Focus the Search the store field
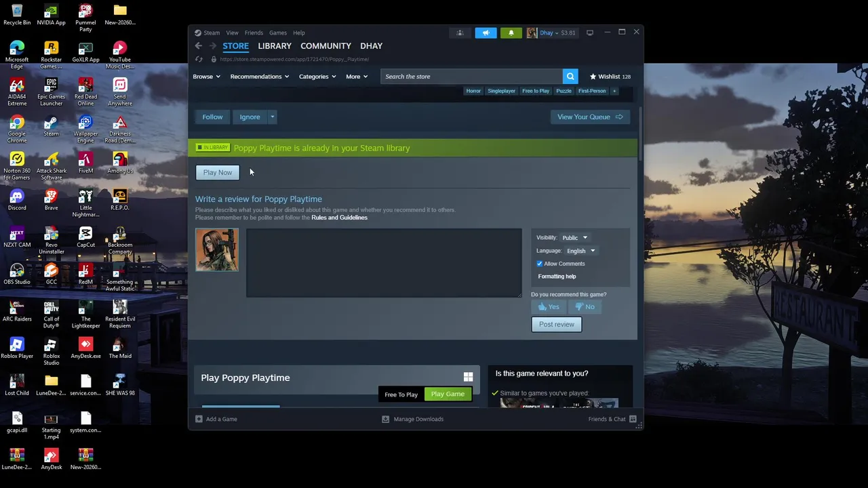 click(x=471, y=77)
